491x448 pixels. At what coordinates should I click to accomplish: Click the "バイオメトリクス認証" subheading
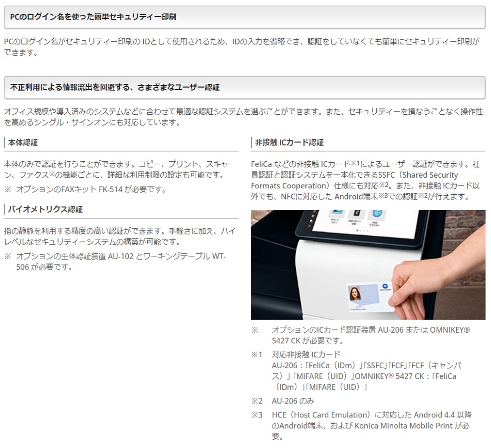click(46, 209)
